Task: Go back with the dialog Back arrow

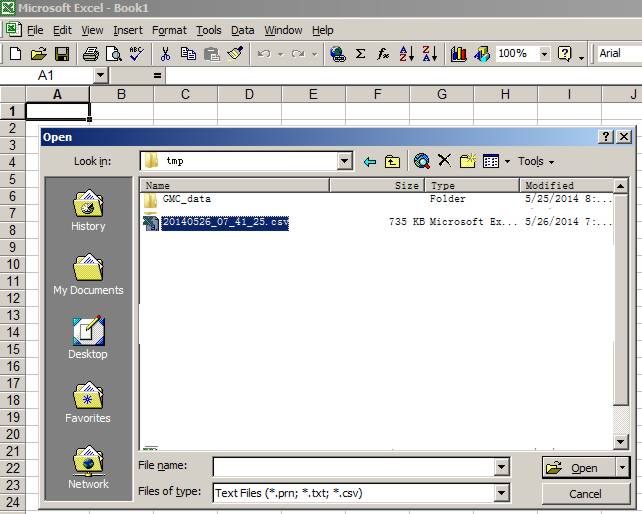Action: [370, 161]
